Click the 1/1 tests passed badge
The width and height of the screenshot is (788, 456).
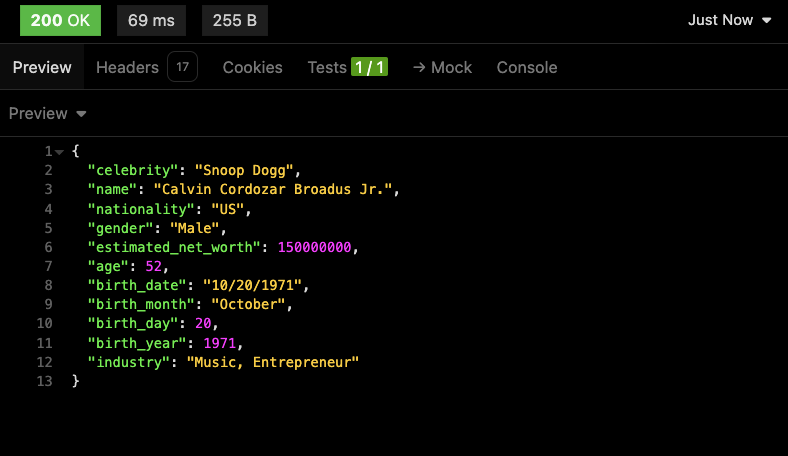coord(369,67)
